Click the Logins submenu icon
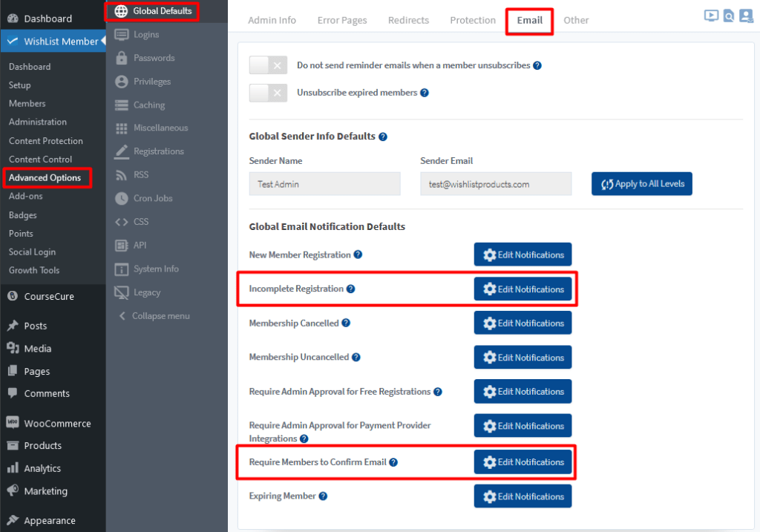This screenshot has height=532, width=760. [121, 35]
